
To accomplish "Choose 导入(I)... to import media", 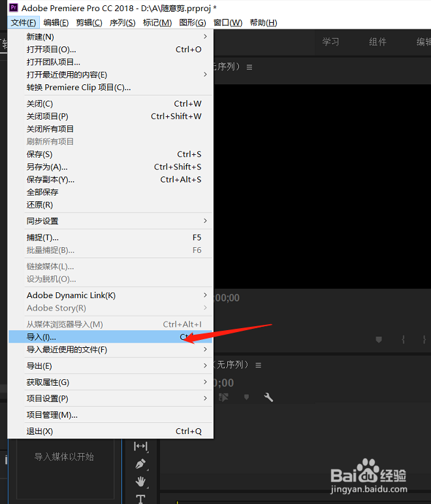I will [x=111, y=337].
